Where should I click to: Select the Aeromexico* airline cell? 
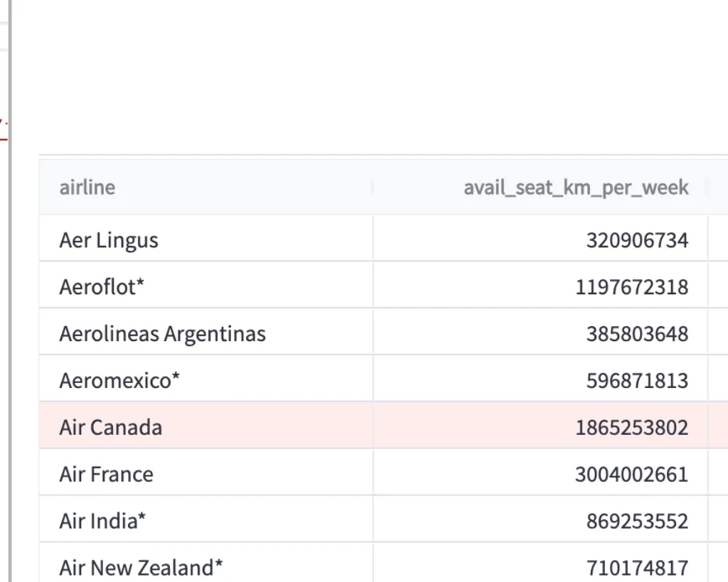click(119, 381)
